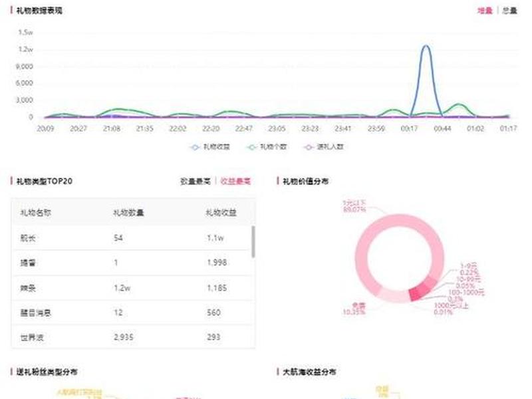Click the gift revenue cell 1.1w

(x=215, y=238)
